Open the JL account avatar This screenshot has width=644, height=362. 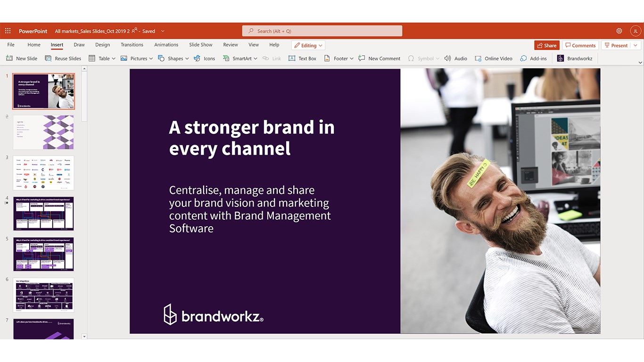pyautogui.click(x=636, y=31)
